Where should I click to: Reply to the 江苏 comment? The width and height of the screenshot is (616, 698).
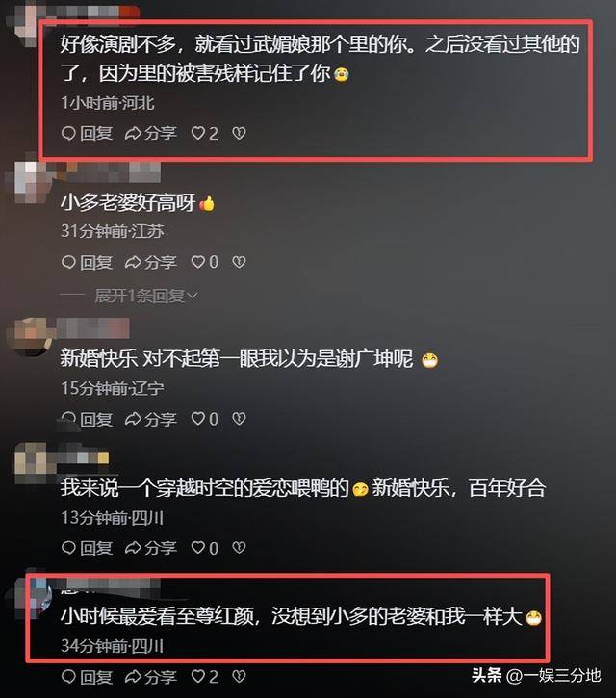[x=87, y=262]
